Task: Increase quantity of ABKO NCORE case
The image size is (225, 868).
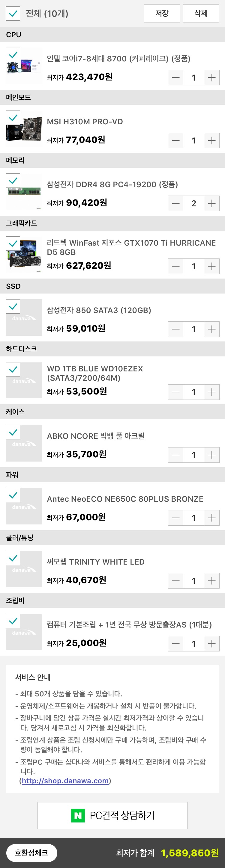Action: (211, 455)
